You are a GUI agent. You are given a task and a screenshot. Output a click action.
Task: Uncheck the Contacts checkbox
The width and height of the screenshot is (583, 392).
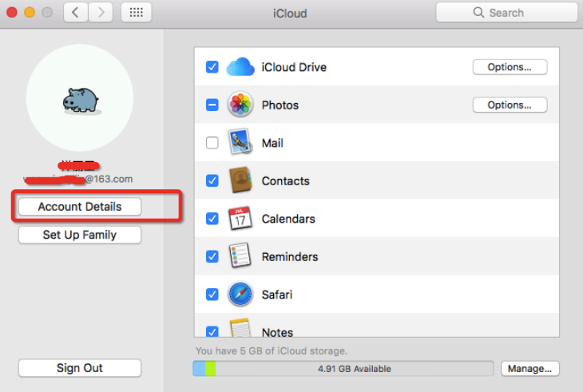click(x=212, y=180)
